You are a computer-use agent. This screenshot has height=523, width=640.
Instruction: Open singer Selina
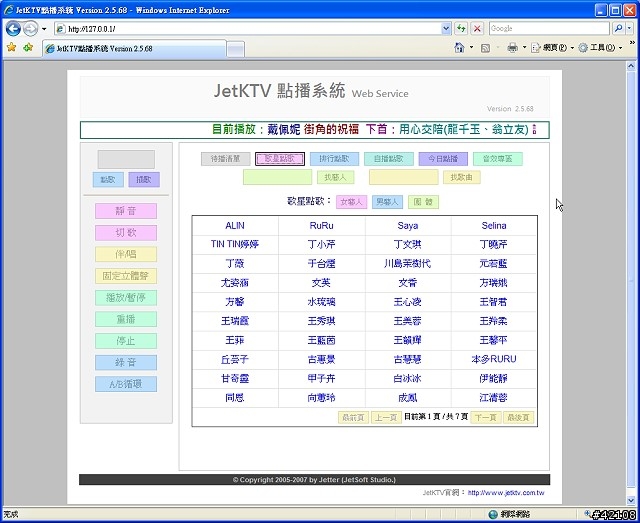pos(494,225)
